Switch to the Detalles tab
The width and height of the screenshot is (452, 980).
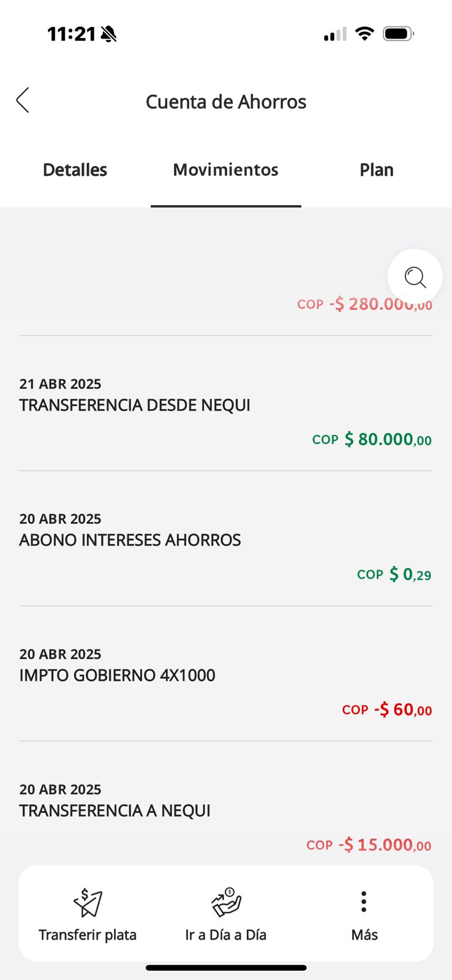pyautogui.click(x=75, y=170)
